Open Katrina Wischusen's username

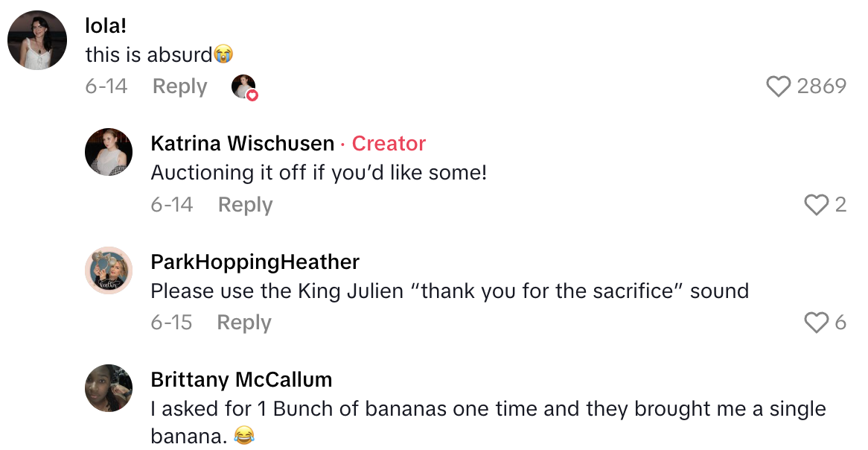click(242, 143)
